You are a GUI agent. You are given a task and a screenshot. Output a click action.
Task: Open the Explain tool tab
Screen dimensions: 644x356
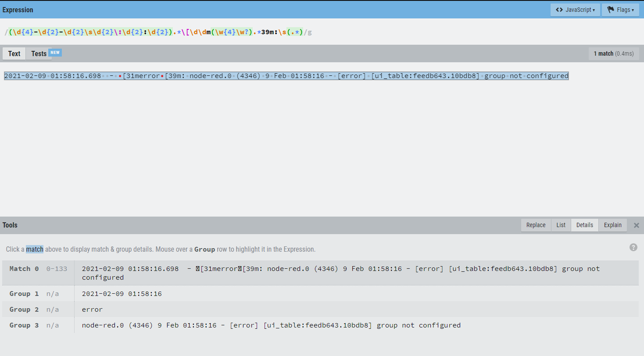[x=613, y=225]
